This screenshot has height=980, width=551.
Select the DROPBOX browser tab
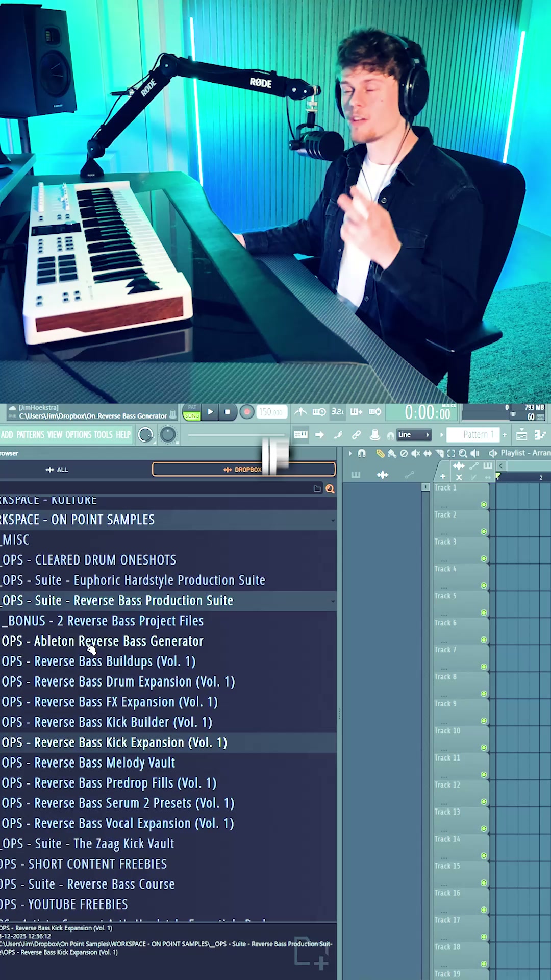point(243,470)
